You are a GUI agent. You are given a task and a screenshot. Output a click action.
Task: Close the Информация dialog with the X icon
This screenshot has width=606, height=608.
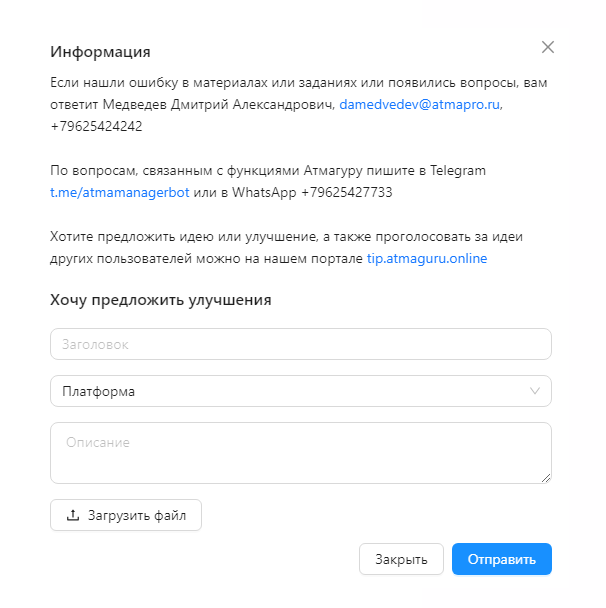[547, 47]
